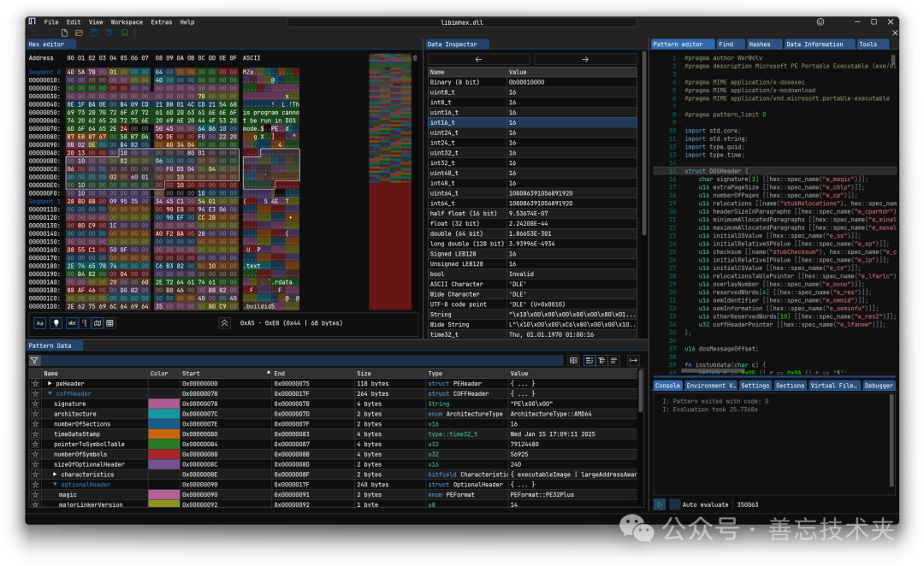The width and height of the screenshot is (924, 566).
Task: Click the lightbulb highlight icon in hex footer
Action: (x=56, y=323)
